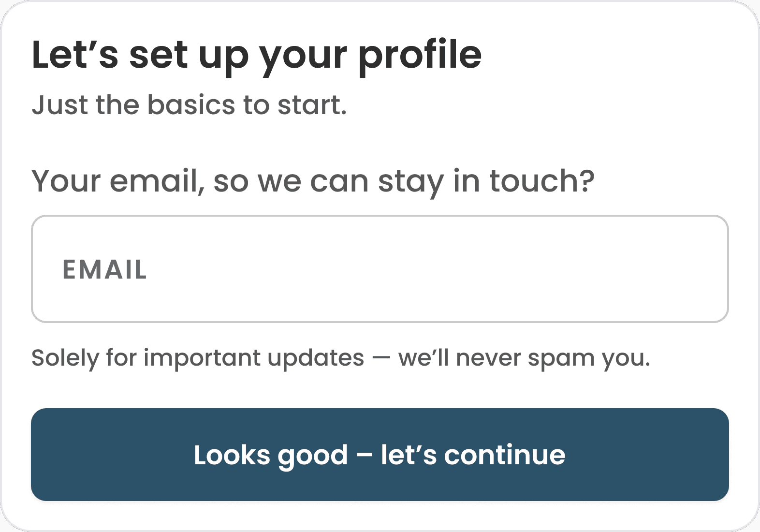This screenshot has height=532, width=760.
Task: Click the 'let's continue' text on the button
Action: (x=473, y=455)
